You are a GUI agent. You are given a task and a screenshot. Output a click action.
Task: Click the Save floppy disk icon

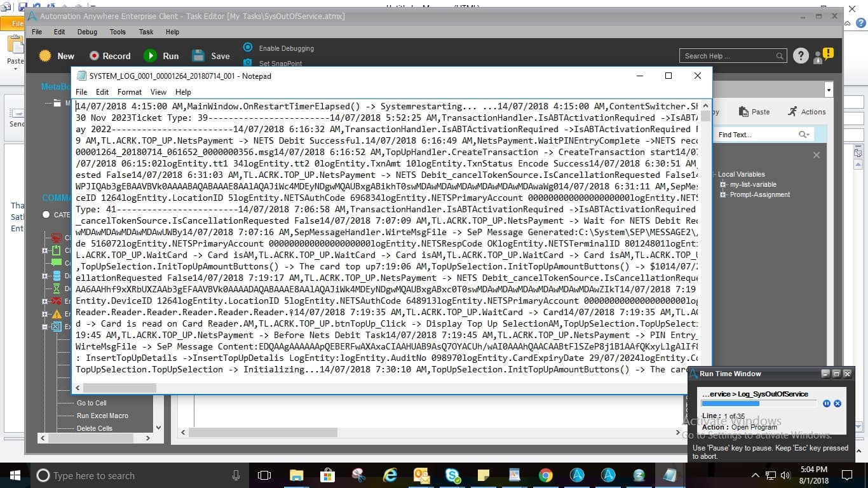pos(198,56)
